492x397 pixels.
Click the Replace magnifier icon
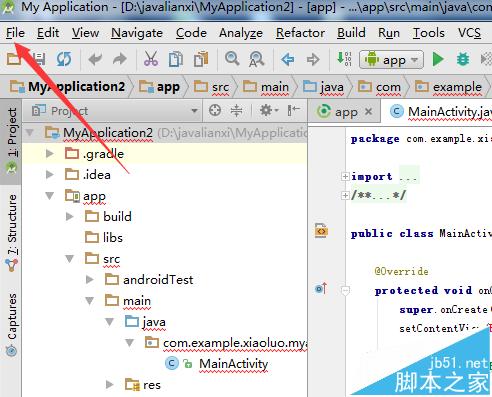(x=256, y=59)
